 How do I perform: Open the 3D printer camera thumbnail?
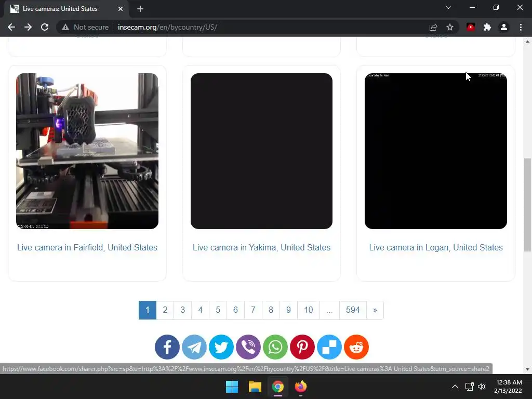click(87, 151)
